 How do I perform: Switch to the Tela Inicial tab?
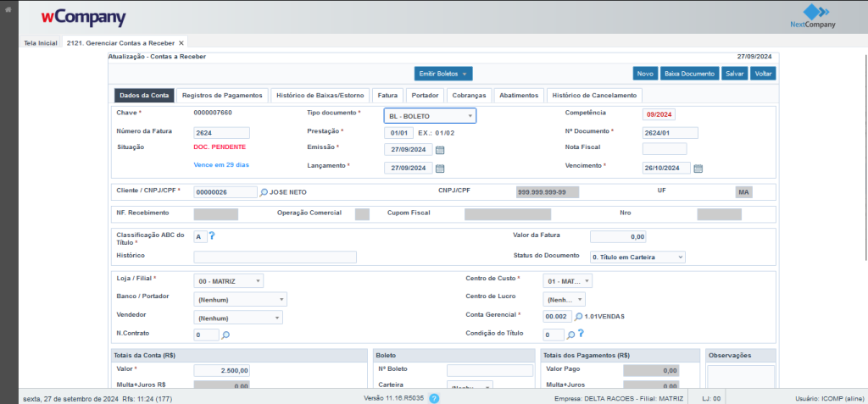coord(41,42)
